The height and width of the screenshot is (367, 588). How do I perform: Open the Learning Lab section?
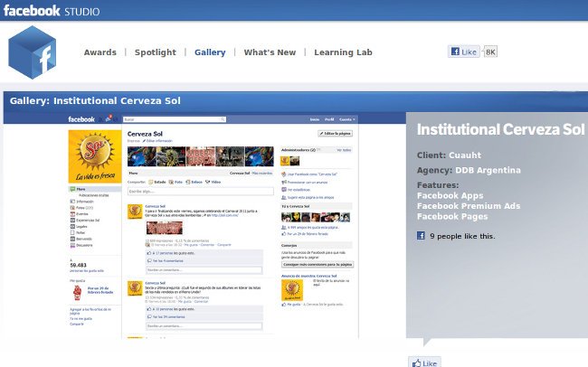(343, 52)
